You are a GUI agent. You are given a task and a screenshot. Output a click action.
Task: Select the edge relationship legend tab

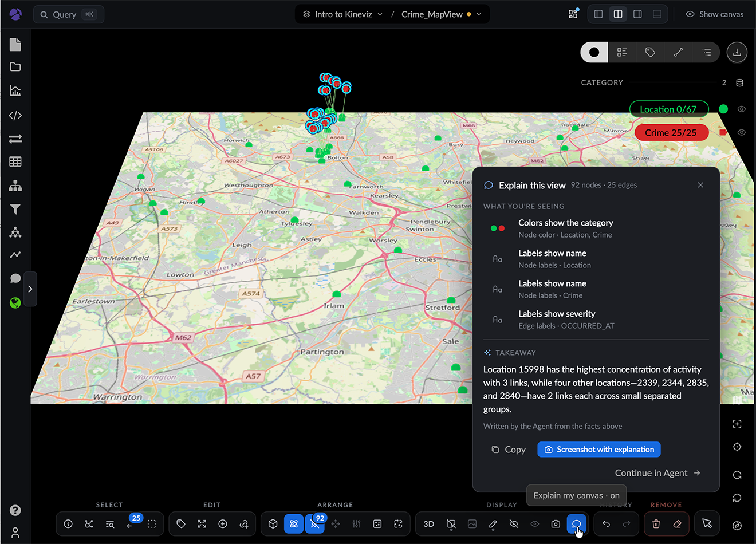[x=678, y=52]
